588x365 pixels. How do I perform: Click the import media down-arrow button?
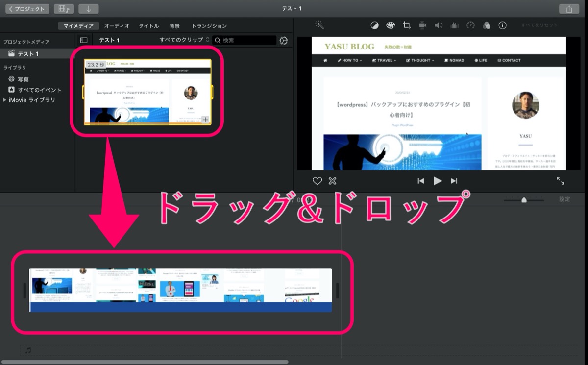click(88, 9)
